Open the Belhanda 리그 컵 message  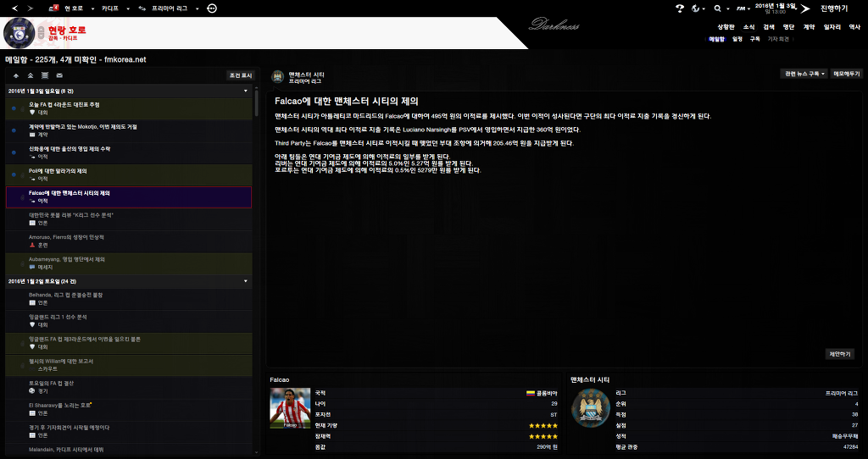pos(129,299)
